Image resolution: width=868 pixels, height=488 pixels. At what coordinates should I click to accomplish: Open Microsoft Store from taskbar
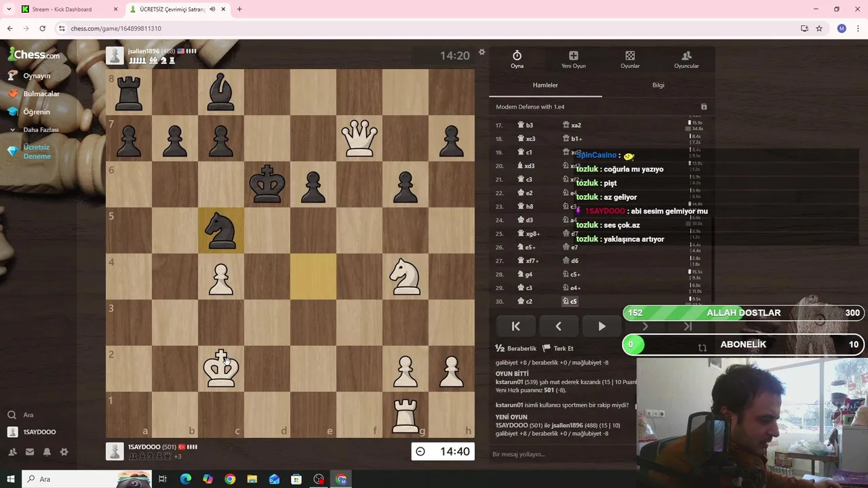296,479
